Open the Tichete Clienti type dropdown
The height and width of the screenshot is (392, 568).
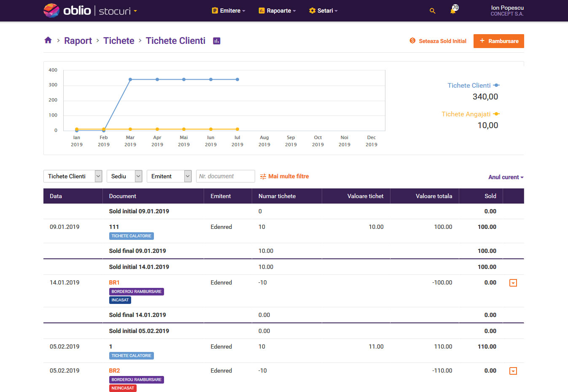[x=73, y=176]
